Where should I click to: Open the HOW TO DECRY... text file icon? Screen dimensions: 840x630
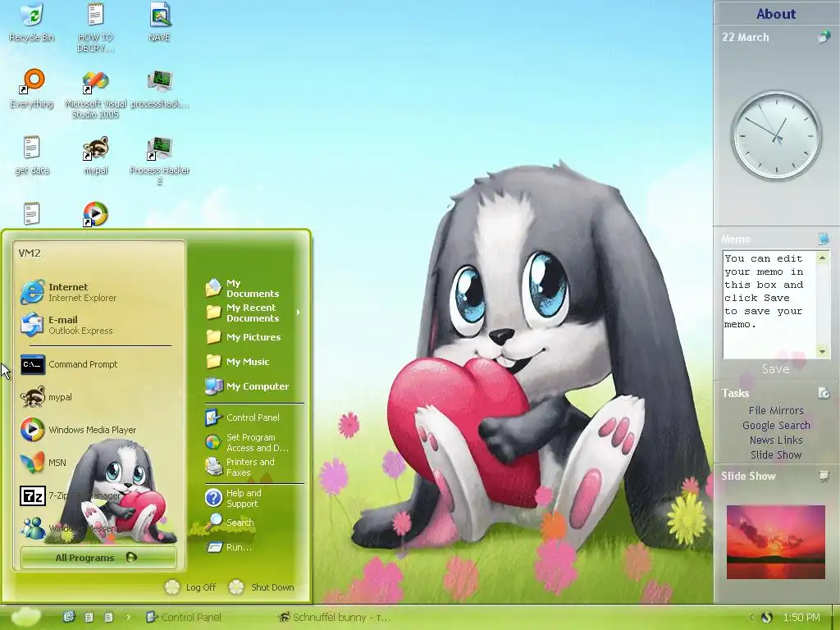coord(95,27)
